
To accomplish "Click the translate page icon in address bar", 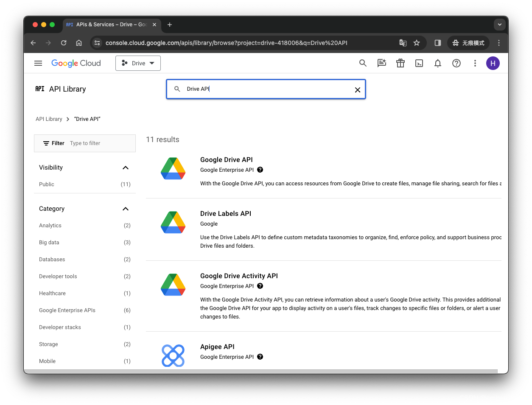I will pyautogui.click(x=403, y=43).
